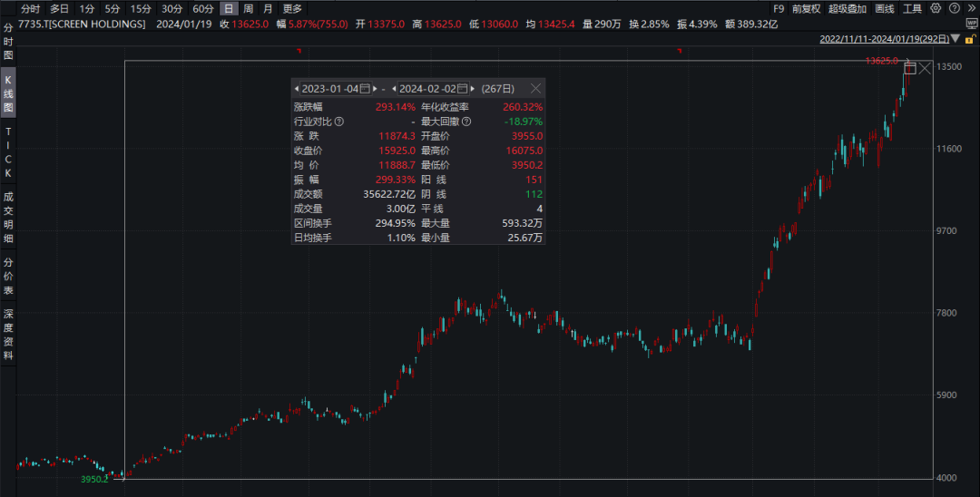The width and height of the screenshot is (980, 497).
Task: Click help icon beside 最大回撤
Action: click(466, 122)
